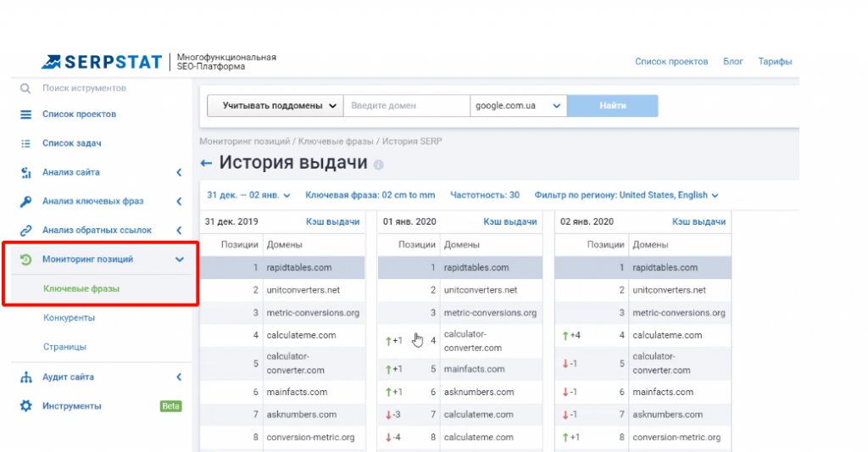This screenshot has width=868, height=452.
Task: Expand the Анализ сайта menu chevron
Action: tap(179, 172)
